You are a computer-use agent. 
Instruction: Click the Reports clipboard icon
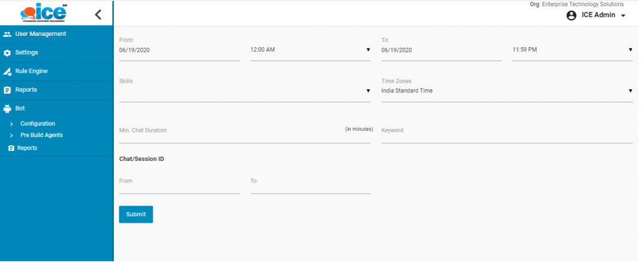pyautogui.click(x=8, y=90)
